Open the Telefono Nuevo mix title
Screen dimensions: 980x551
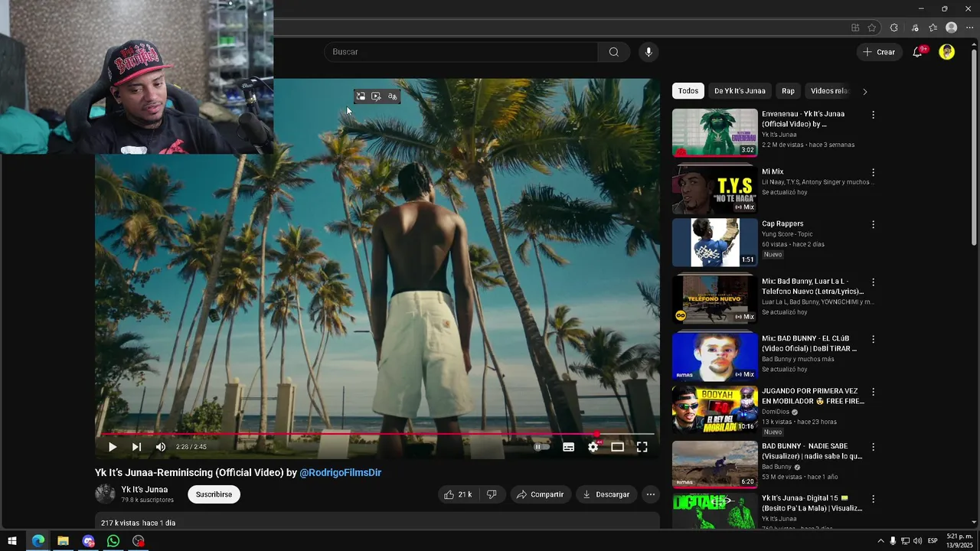coord(812,286)
